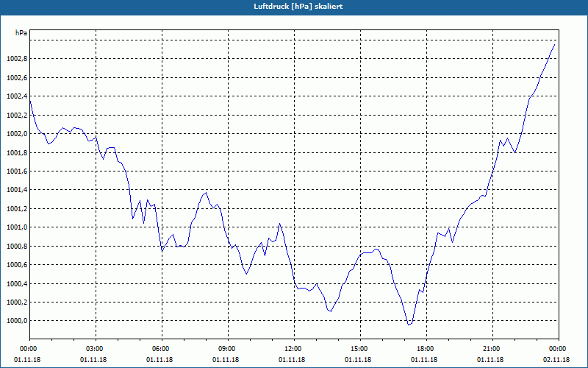Viewport: 588px width, 368px height.
Task: Select the 1002,6 y-axis value
Action: pyautogui.click(x=17, y=78)
